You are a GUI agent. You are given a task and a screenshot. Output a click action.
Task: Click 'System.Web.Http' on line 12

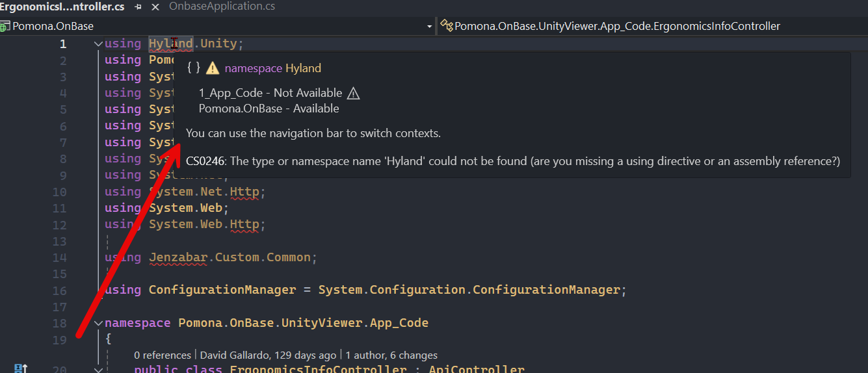tap(204, 224)
